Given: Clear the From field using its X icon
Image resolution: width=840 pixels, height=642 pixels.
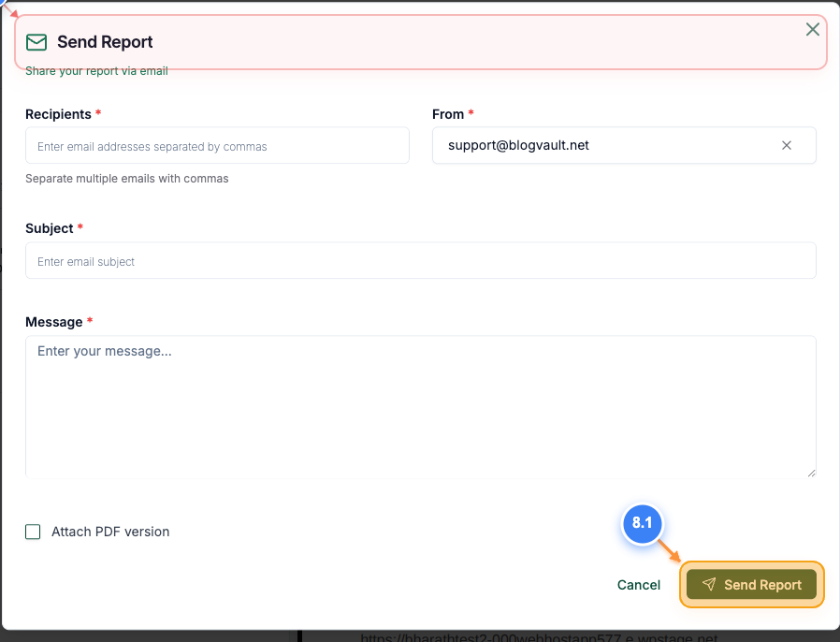Looking at the screenshot, I should pyautogui.click(x=786, y=145).
